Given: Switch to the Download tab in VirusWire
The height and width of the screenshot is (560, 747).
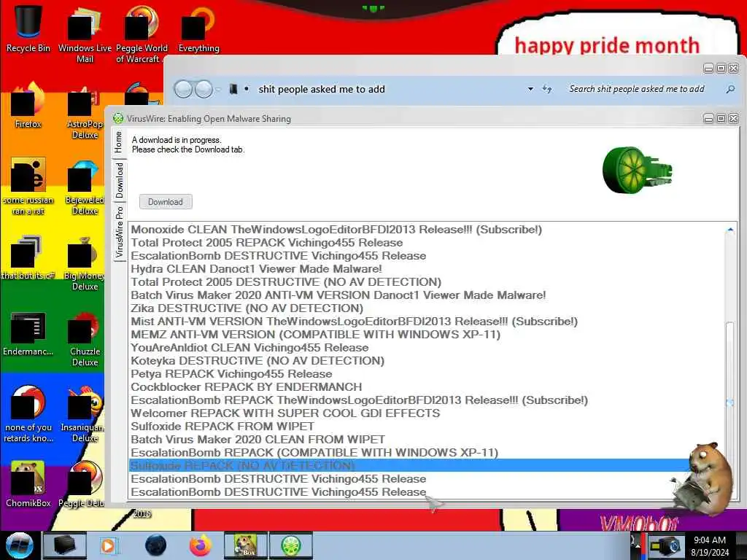Looking at the screenshot, I should pyautogui.click(x=119, y=180).
